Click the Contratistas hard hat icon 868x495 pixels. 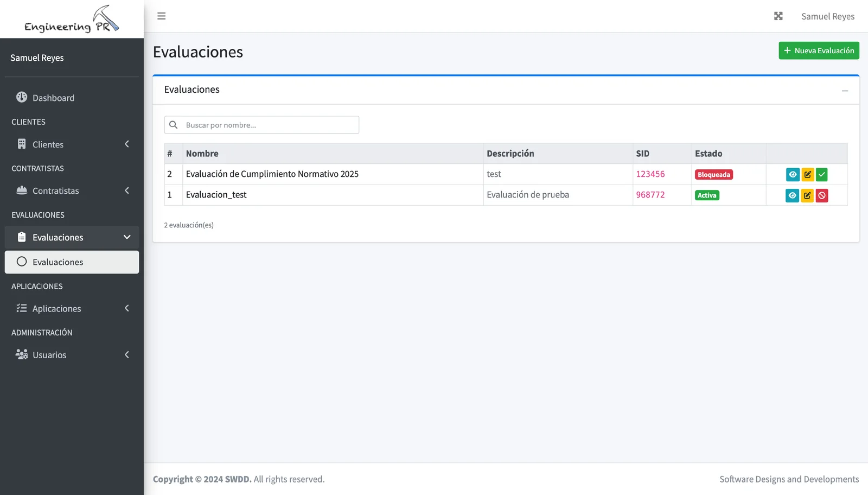click(x=22, y=190)
